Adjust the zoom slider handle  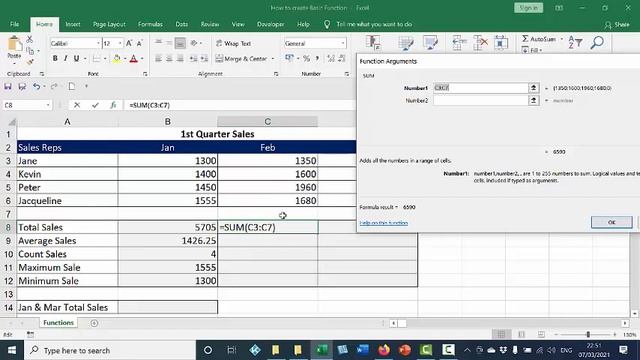(x=588, y=334)
